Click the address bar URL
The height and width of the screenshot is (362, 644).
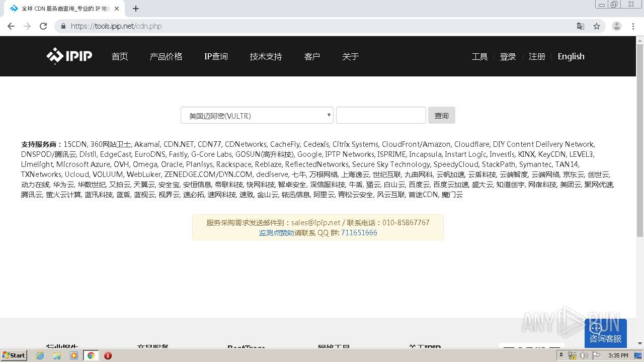[116, 26]
